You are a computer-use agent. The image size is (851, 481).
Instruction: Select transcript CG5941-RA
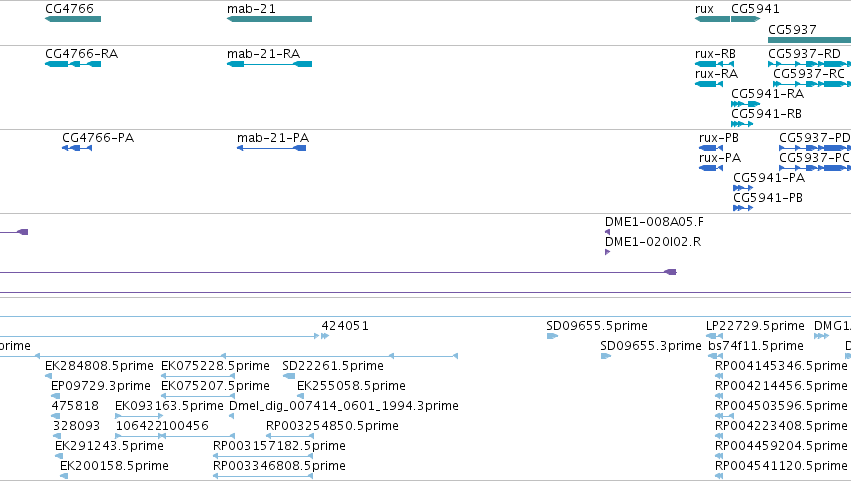(x=745, y=104)
